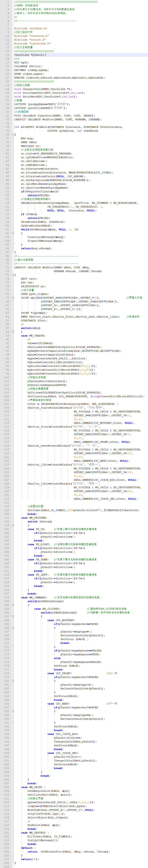This screenshot has width=148, height=868.
Task: Click the line '#include <windows.h>'
Action: point(31,28)
